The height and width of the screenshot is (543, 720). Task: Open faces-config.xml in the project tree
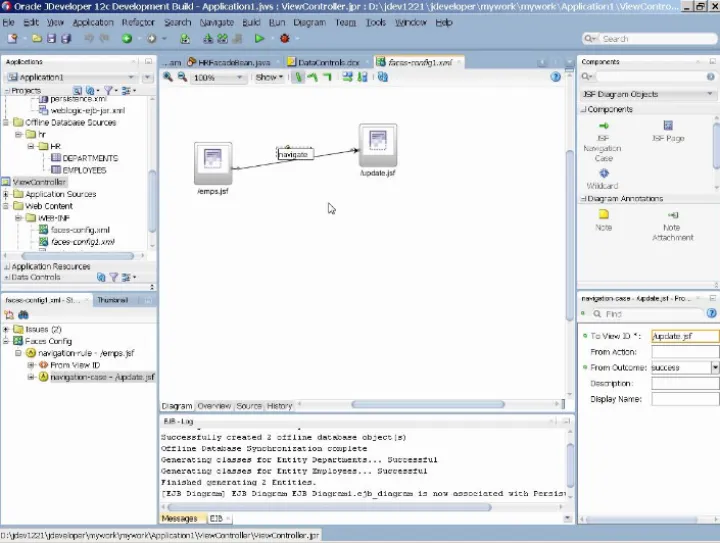[x=80, y=230]
